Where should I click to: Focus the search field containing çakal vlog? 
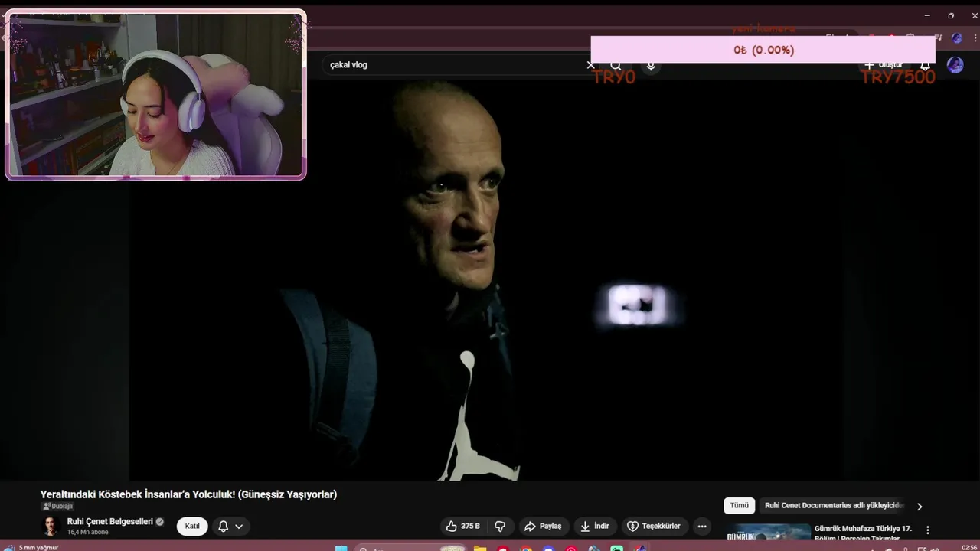[456, 65]
